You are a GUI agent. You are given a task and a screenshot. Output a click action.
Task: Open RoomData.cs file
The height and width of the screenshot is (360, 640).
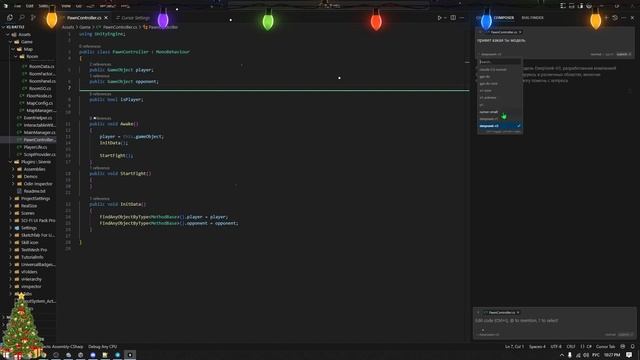pos(41,66)
